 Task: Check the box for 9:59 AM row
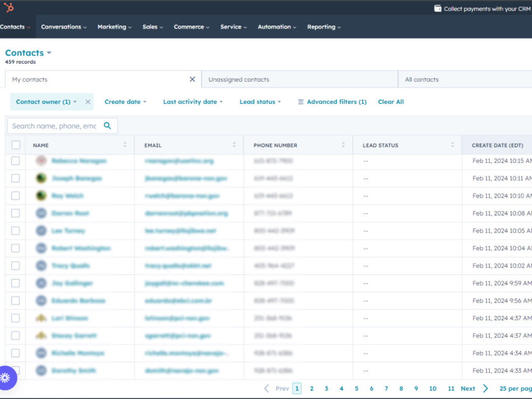pos(15,283)
